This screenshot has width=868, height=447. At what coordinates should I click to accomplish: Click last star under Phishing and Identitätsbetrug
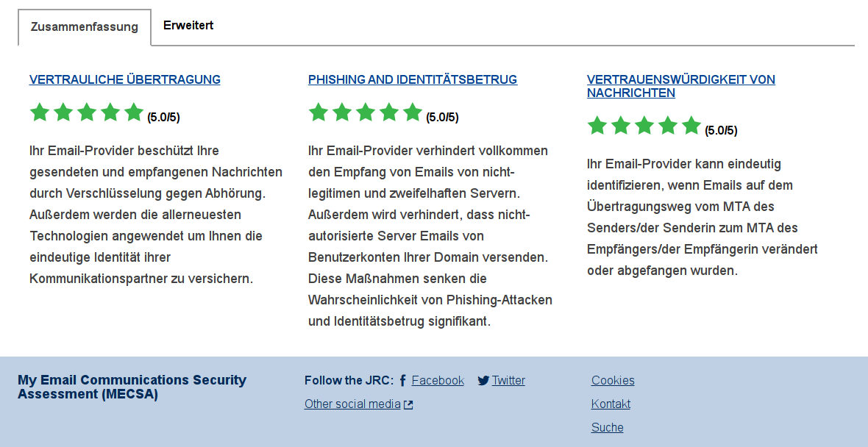pos(413,112)
